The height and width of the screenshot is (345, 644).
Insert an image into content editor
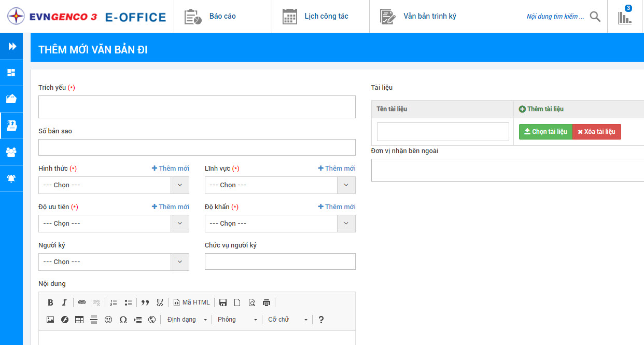(x=50, y=320)
